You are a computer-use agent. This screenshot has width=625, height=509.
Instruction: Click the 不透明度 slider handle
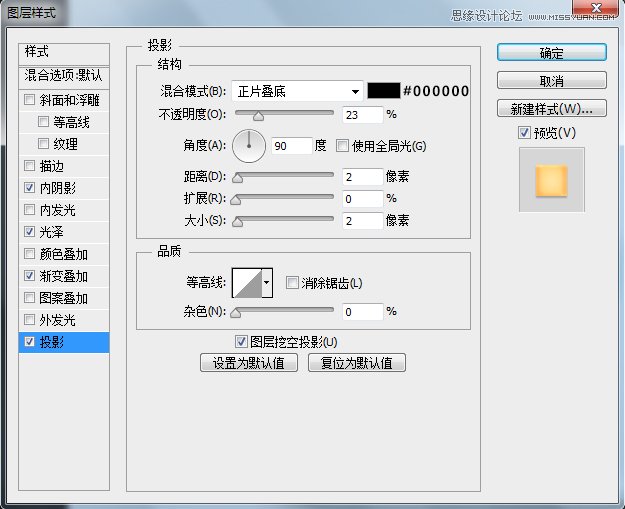(258, 116)
